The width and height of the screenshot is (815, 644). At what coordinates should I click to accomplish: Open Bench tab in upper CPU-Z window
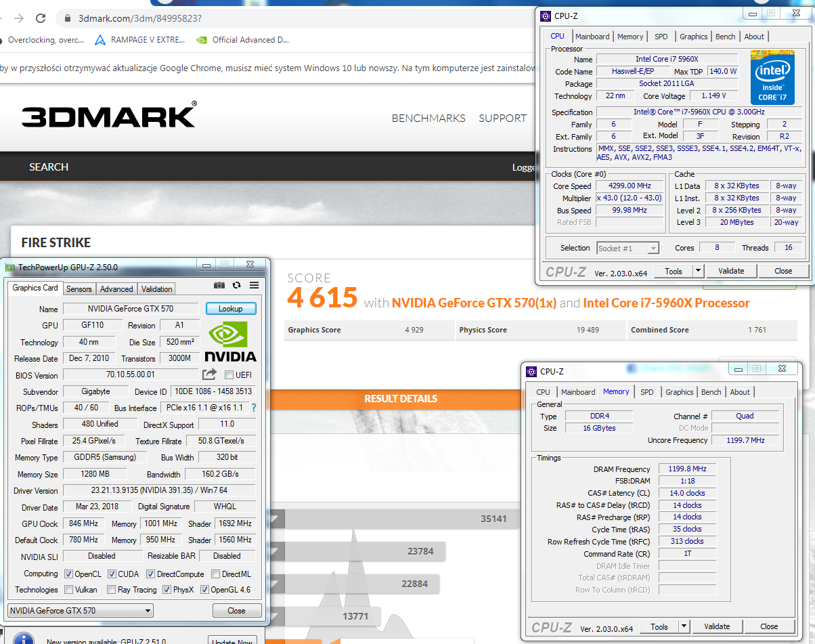pos(725,37)
